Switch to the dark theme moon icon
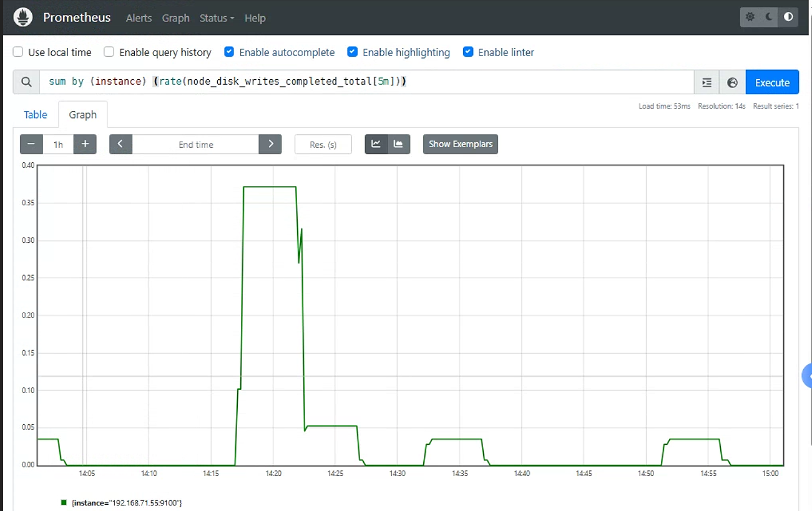This screenshot has height=511, width=812. (770, 17)
